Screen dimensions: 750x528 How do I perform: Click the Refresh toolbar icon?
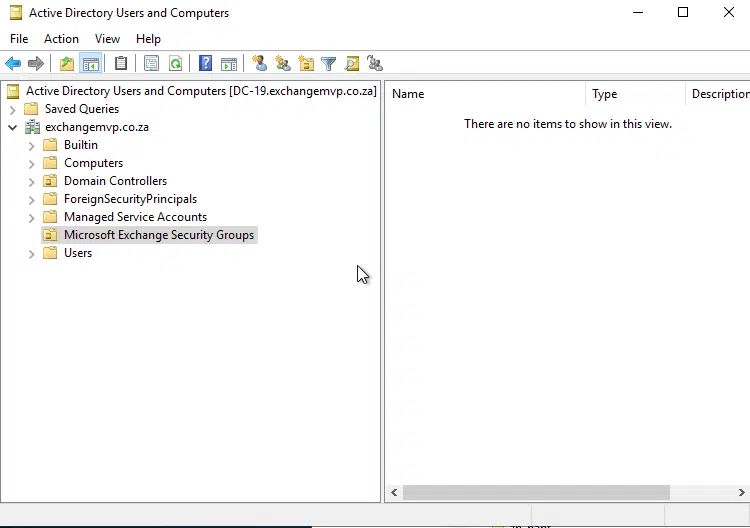pos(175,64)
